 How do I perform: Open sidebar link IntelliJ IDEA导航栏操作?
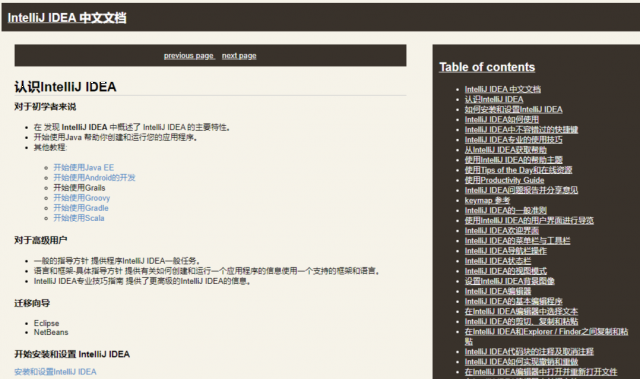pos(506,251)
